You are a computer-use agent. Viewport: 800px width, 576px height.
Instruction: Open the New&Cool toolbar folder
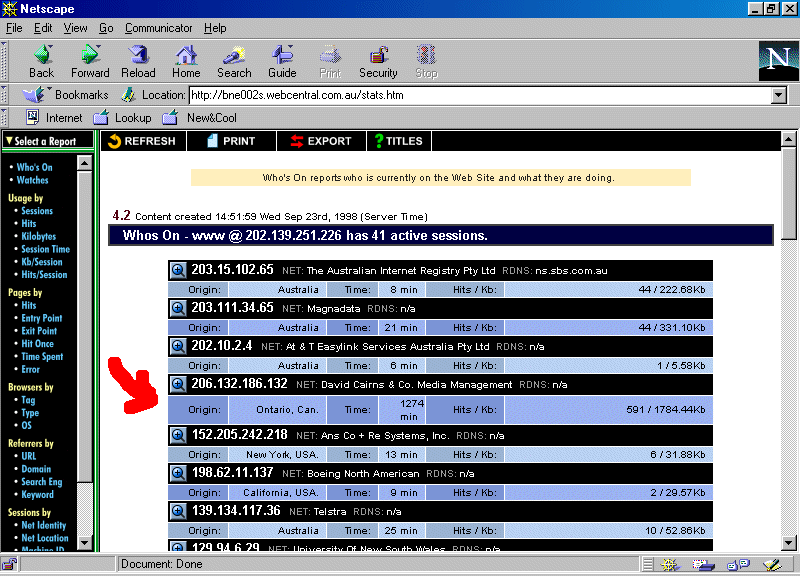199,118
